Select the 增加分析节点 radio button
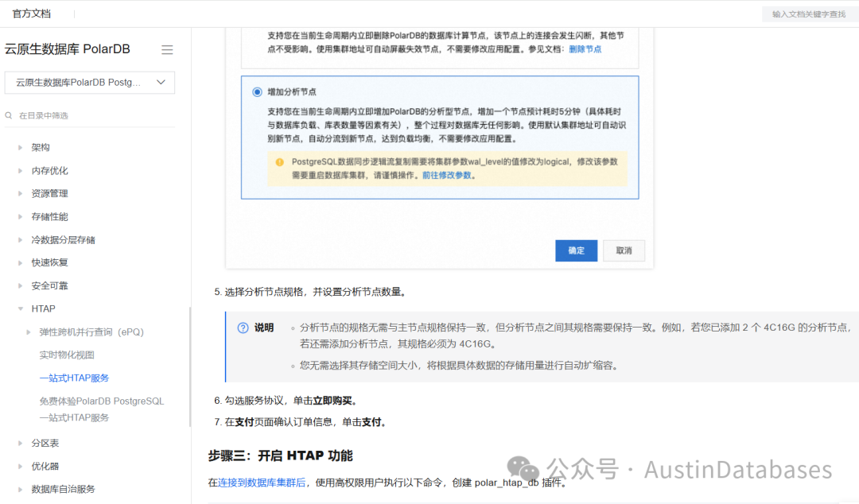The width and height of the screenshot is (859, 504). [257, 92]
